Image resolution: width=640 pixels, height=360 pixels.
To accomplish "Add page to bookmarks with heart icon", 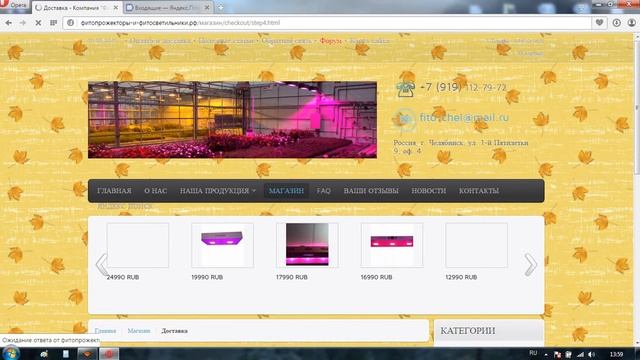I will pos(599,23).
